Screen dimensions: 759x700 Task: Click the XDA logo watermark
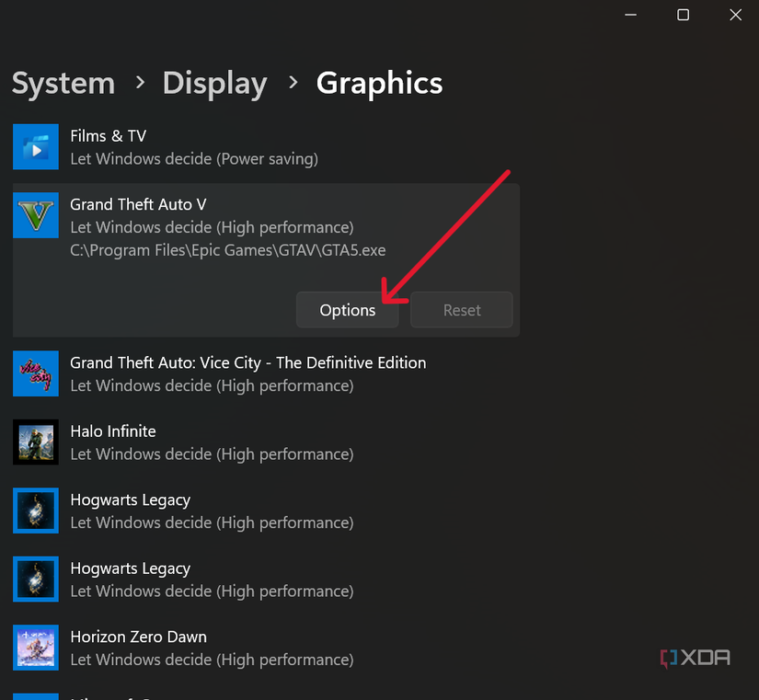click(696, 658)
